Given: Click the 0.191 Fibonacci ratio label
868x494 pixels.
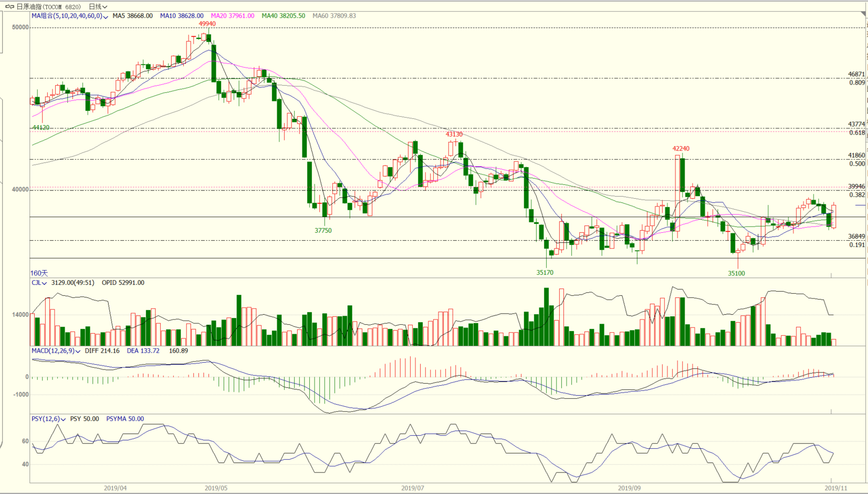Looking at the screenshot, I should click(857, 245).
